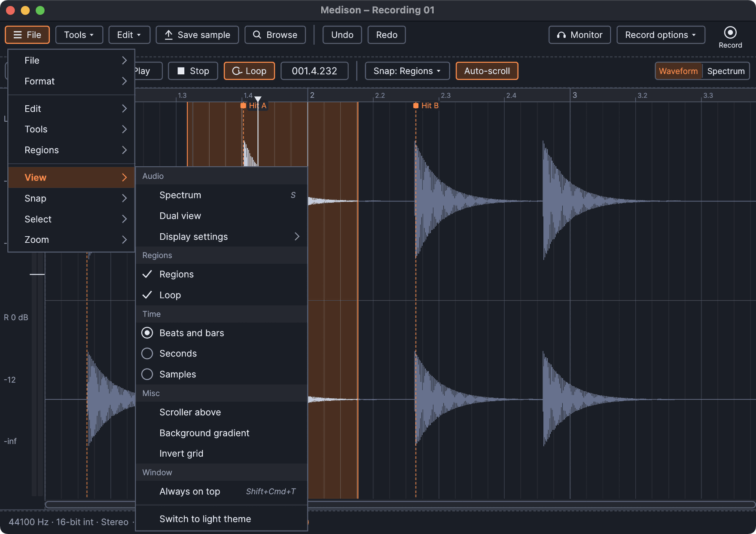
Task: Click the Undo button
Action: (x=342, y=35)
